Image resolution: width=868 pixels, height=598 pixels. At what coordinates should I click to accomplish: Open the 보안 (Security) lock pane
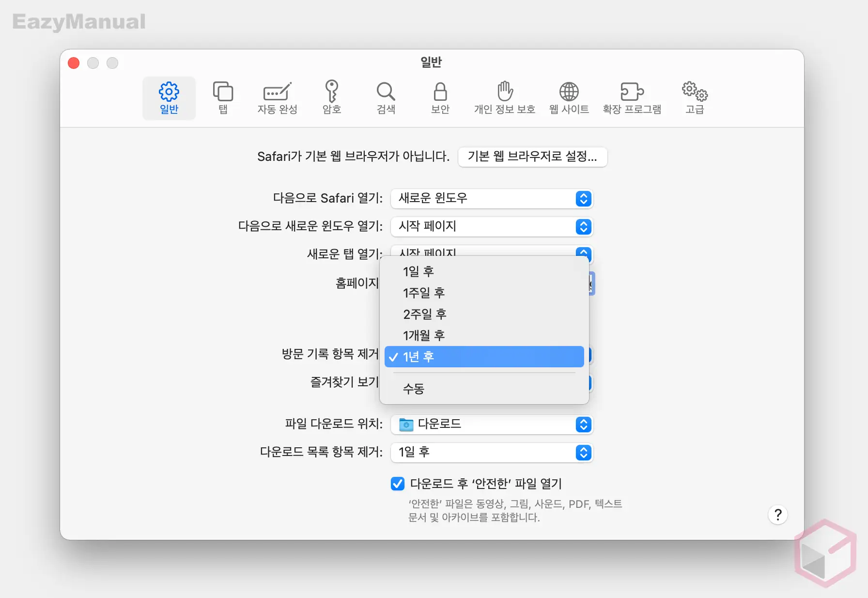[440, 98]
